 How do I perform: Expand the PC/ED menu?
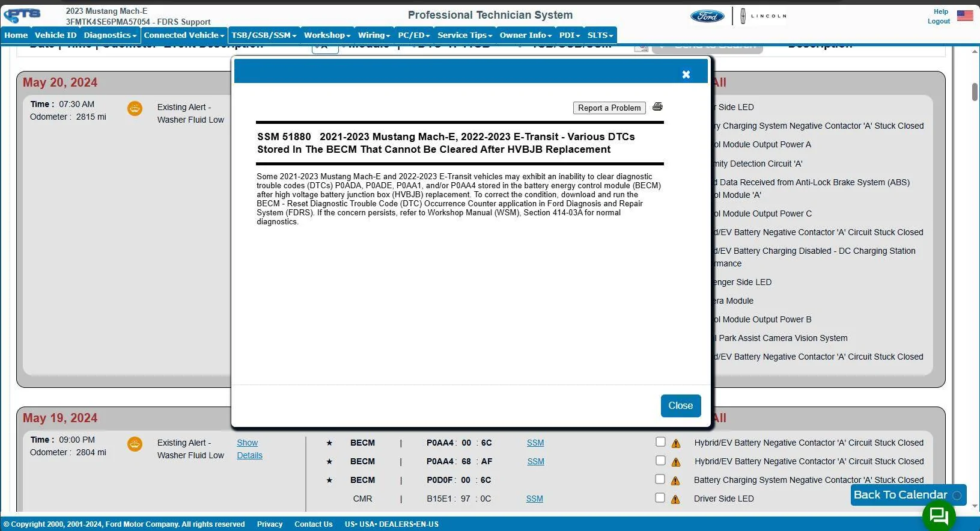coord(414,35)
